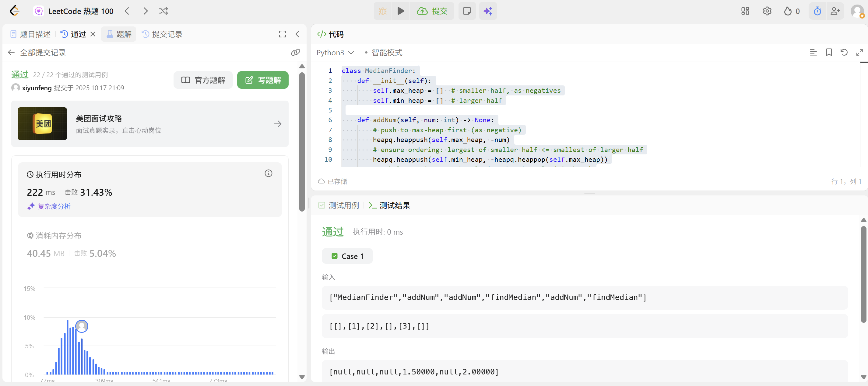Open 复杂度分析 link
This screenshot has width=868, height=386.
(x=54, y=206)
